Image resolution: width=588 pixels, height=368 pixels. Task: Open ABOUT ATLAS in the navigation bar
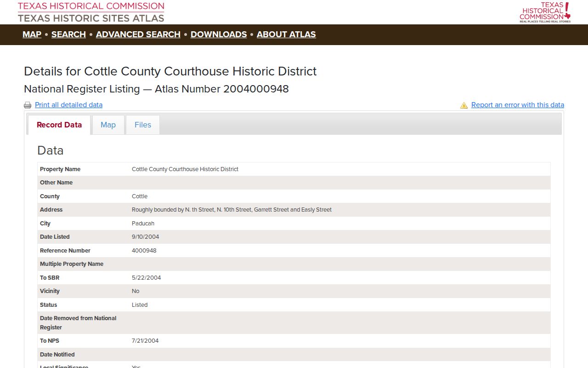(286, 34)
